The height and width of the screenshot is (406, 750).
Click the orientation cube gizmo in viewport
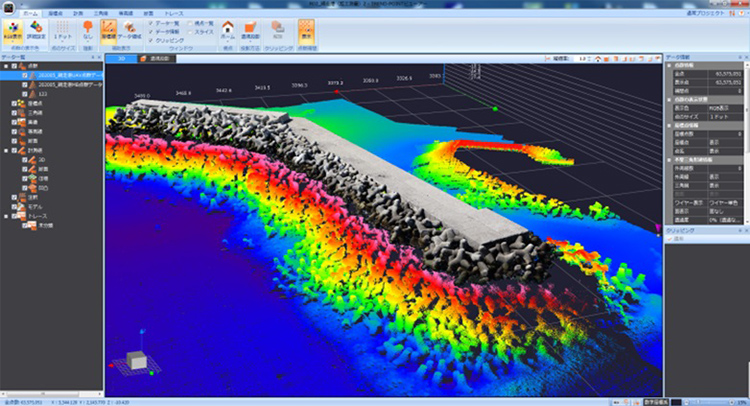(138, 360)
